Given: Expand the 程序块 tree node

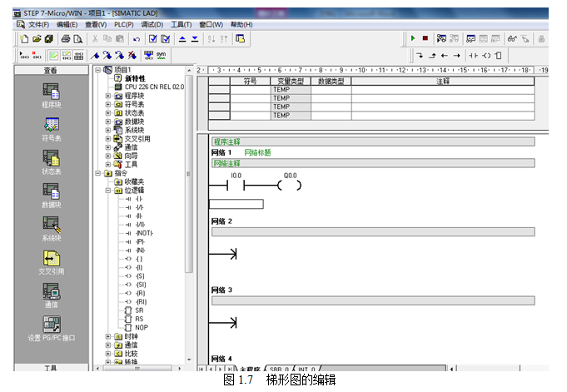Looking at the screenshot, I should tap(108, 96).
